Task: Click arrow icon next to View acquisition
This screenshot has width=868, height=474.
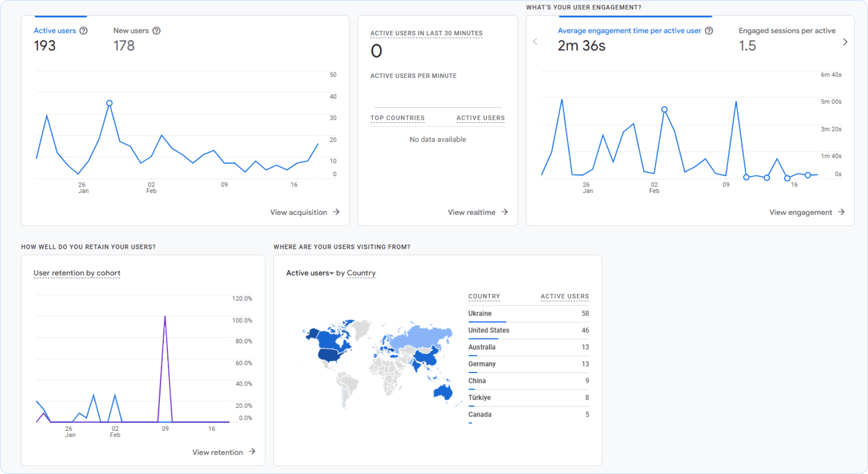Action: (x=336, y=212)
